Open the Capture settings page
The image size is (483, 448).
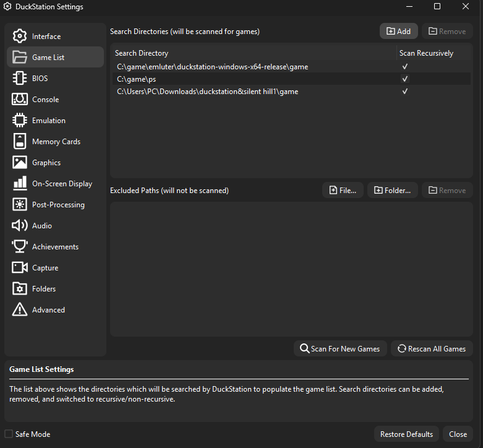pos(56,267)
